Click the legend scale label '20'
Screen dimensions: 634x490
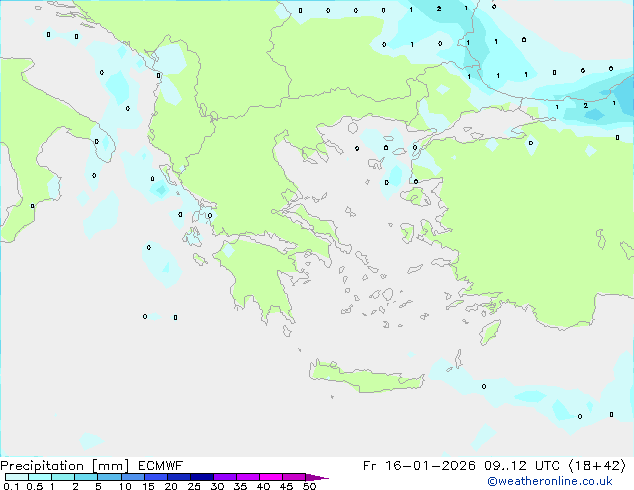[x=171, y=486]
